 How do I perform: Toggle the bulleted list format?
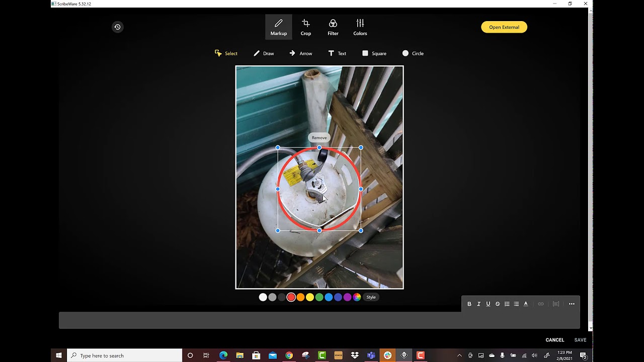[516, 304]
